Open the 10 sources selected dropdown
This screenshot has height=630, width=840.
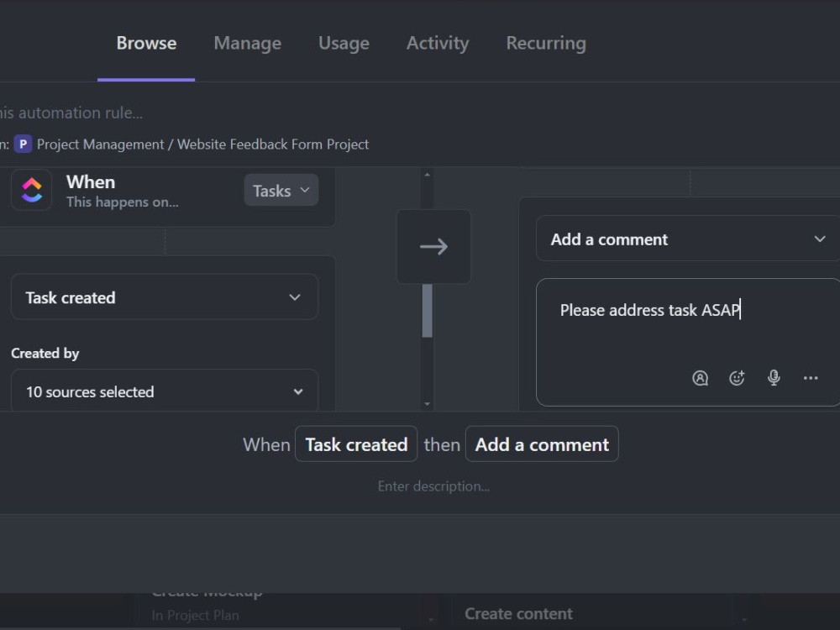point(165,391)
